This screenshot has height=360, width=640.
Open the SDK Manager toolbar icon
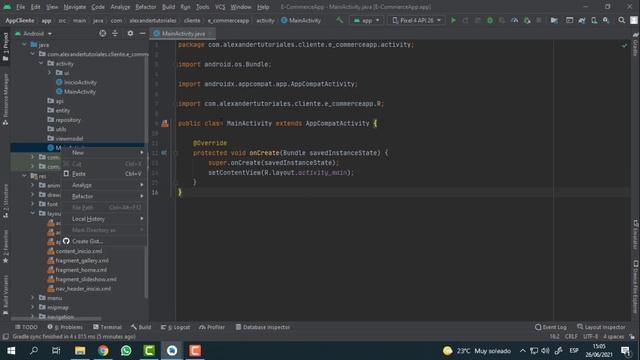[606, 20]
